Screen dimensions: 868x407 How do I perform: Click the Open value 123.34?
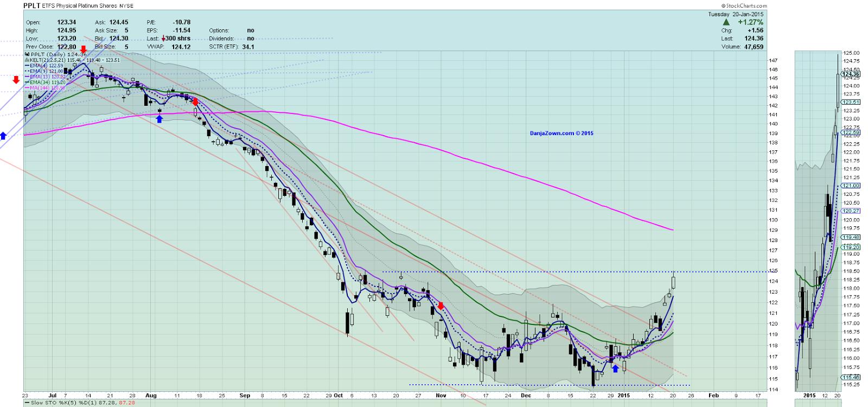(x=67, y=22)
